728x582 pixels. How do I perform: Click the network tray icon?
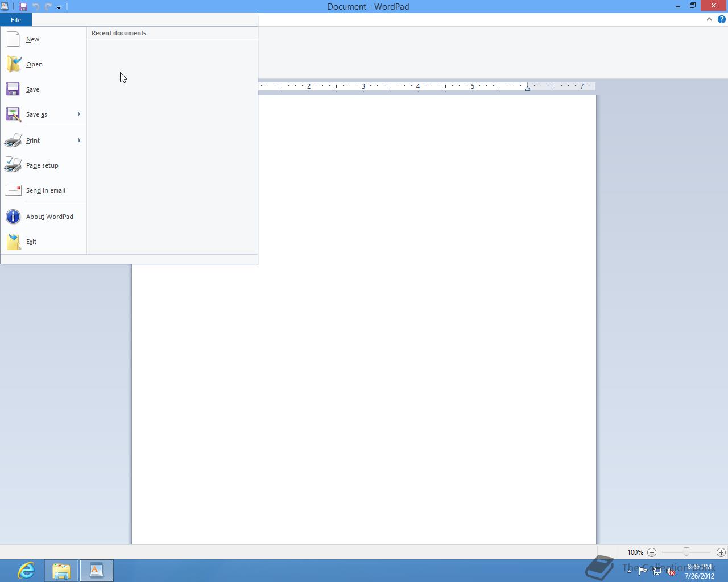pos(657,571)
